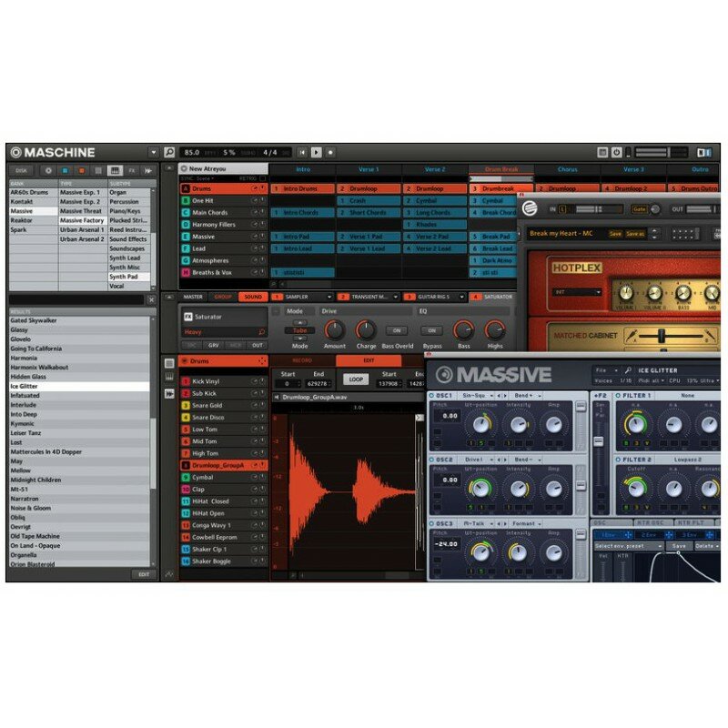
Task: Click the LOOP button in the sample editor
Action: [x=356, y=379]
